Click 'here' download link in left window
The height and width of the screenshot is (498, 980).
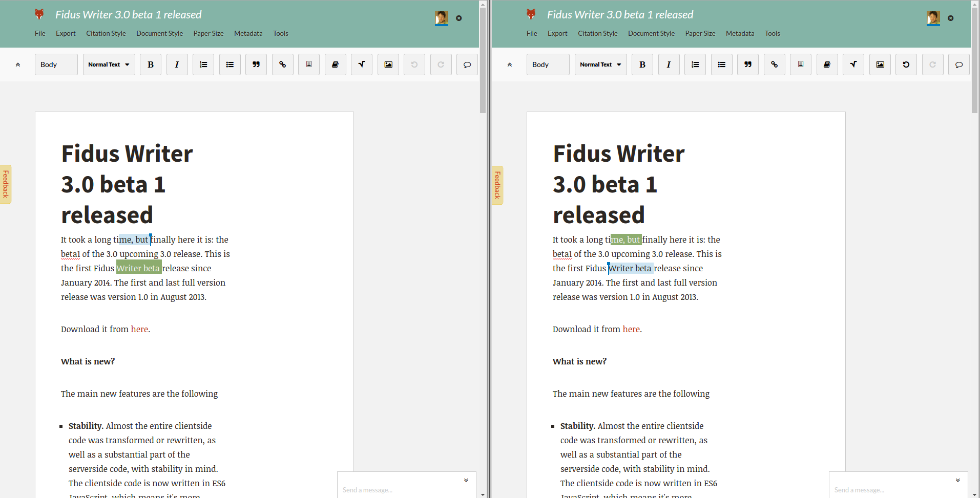point(139,329)
